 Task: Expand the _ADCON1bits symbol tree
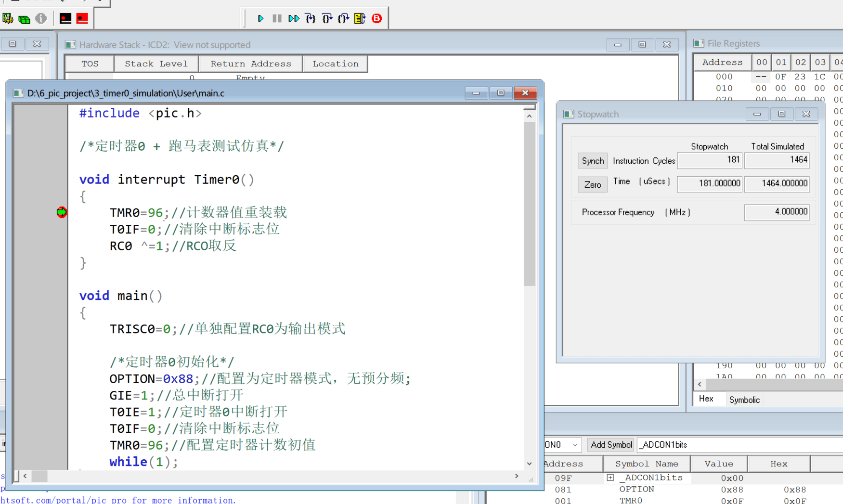pyautogui.click(x=610, y=478)
